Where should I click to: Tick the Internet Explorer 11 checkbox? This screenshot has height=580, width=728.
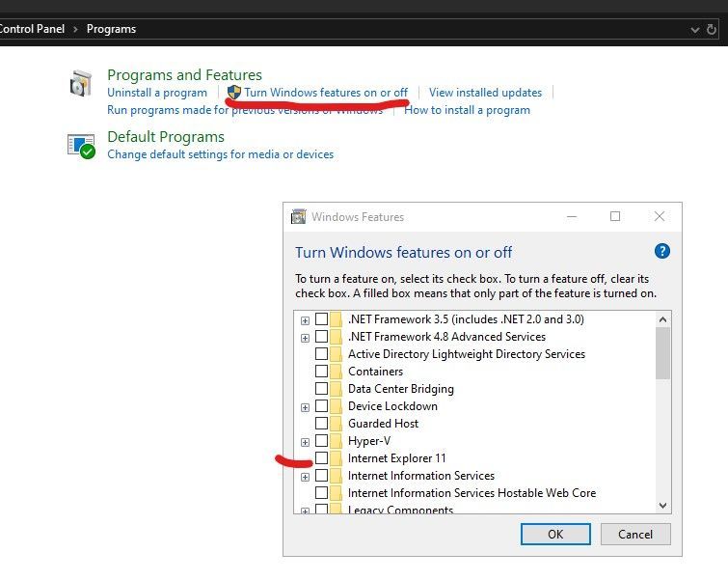pyautogui.click(x=321, y=457)
